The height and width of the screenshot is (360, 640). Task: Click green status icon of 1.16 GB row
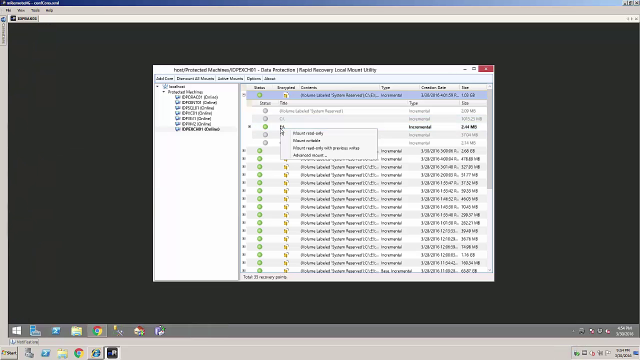point(260,255)
